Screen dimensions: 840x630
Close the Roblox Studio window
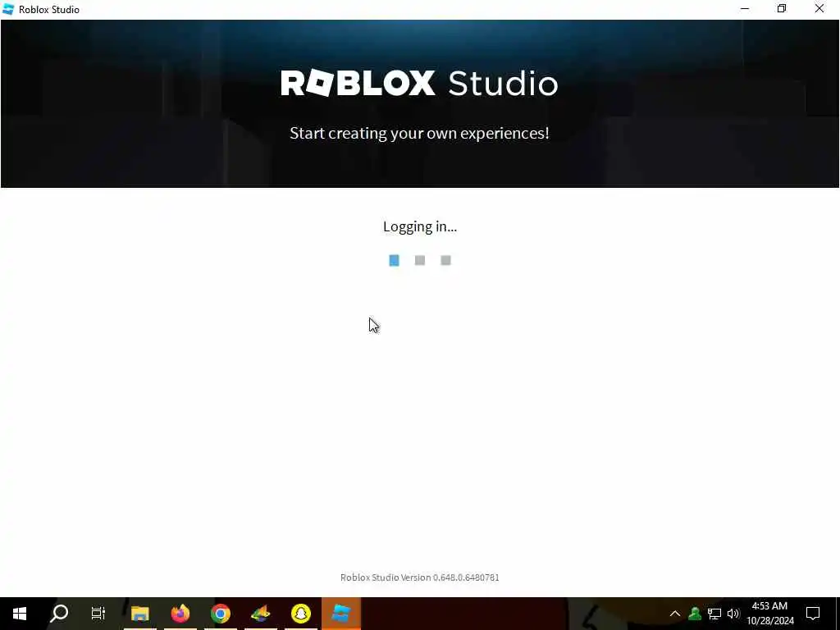coord(819,9)
